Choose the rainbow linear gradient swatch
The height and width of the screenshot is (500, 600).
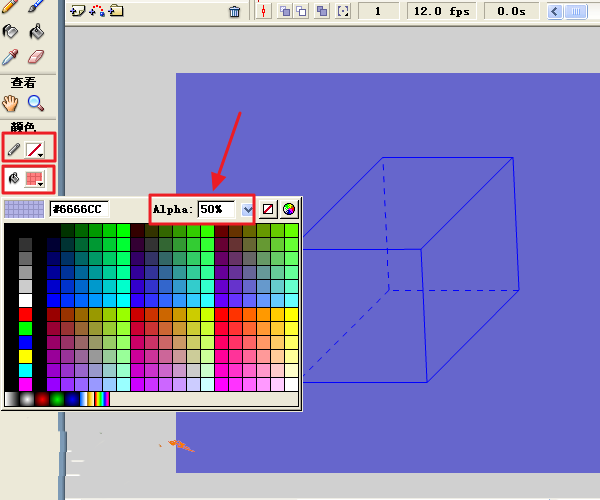[102, 399]
